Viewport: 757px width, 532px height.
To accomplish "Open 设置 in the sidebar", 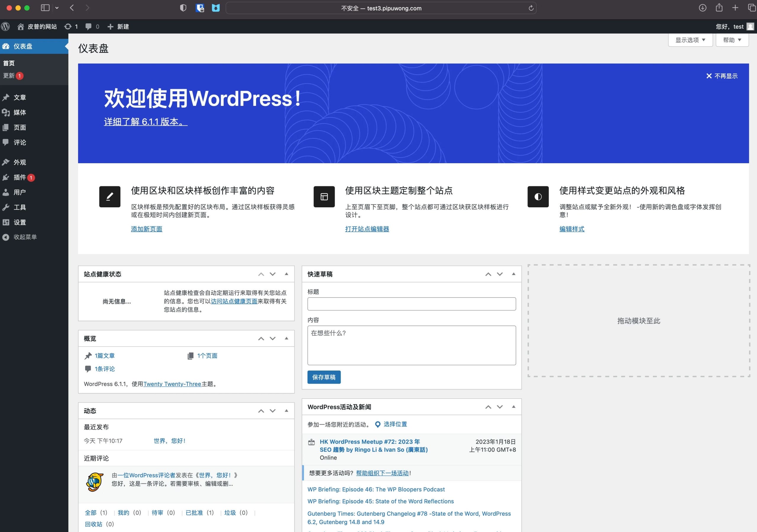I will (x=20, y=222).
